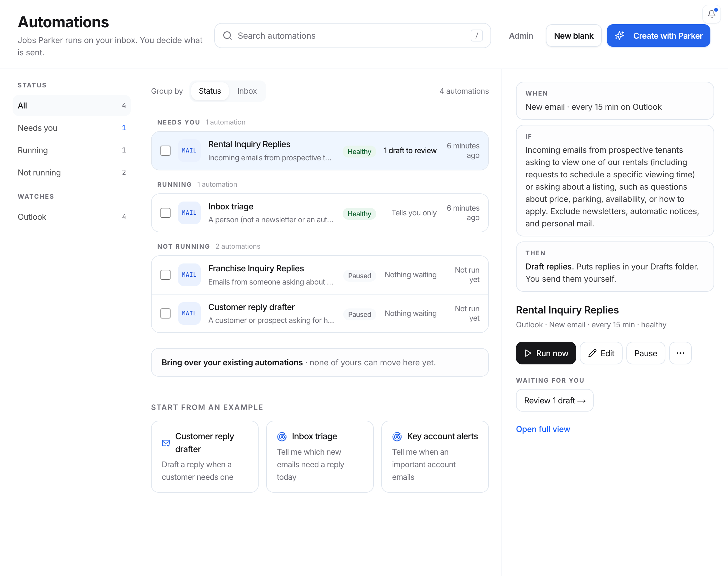
Task: Click the target icon on Key account alerts
Action: tap(397, 436)
